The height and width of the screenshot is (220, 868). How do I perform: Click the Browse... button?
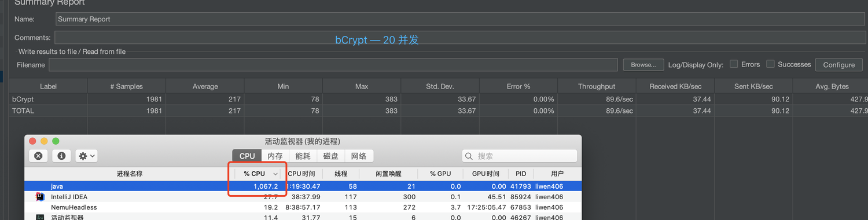643,65
